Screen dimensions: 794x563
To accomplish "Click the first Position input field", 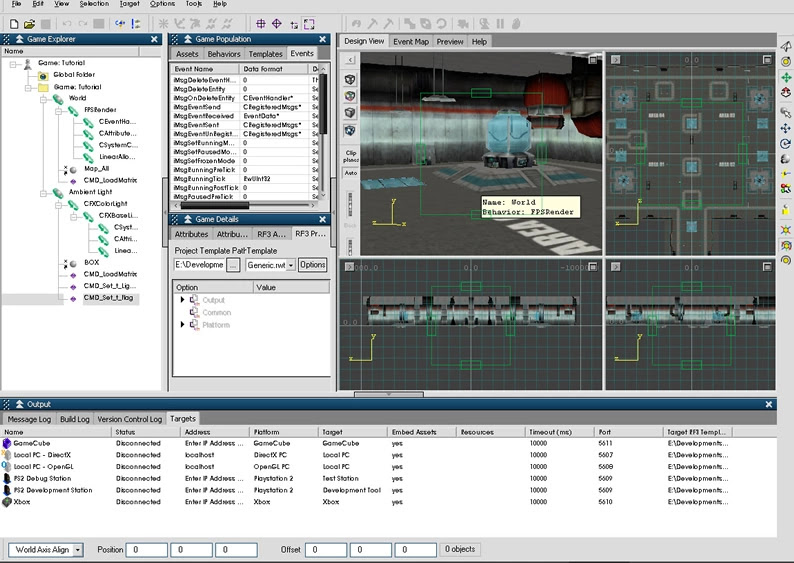I will pyautogui.click(x=147, y=550).
